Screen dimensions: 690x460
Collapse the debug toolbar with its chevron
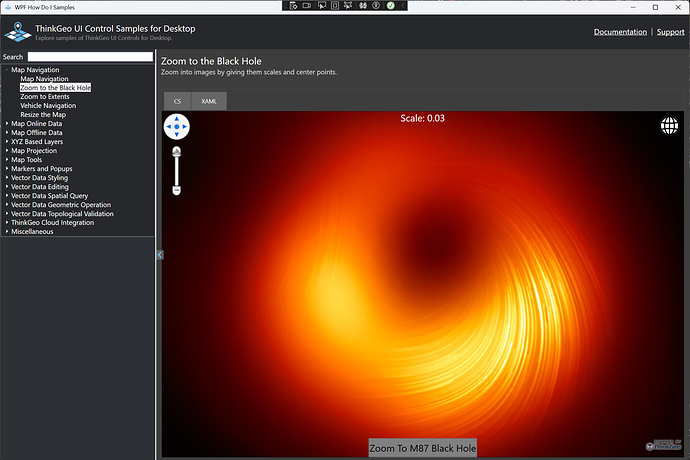pos(402,6)
